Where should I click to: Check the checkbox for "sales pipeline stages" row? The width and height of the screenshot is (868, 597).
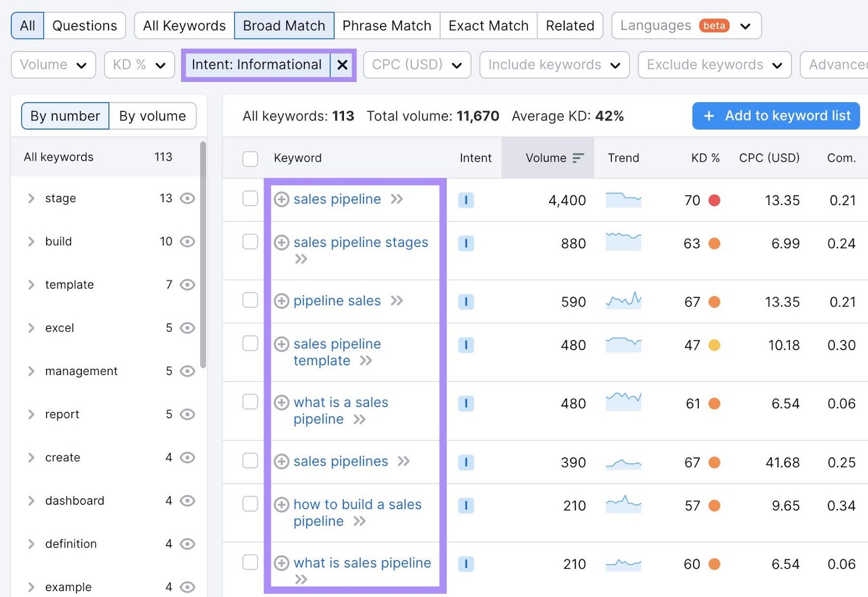tap(250, 243)
